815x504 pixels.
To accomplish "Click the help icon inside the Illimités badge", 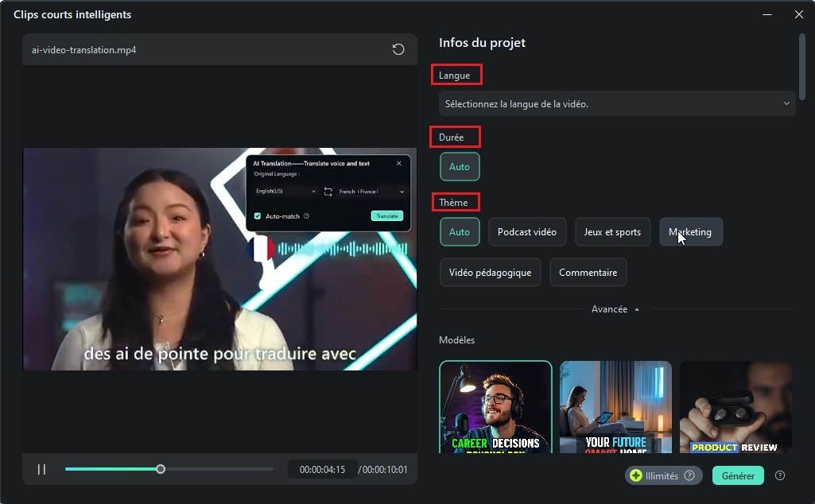I will pyautogui.click(x=689, y=475).
